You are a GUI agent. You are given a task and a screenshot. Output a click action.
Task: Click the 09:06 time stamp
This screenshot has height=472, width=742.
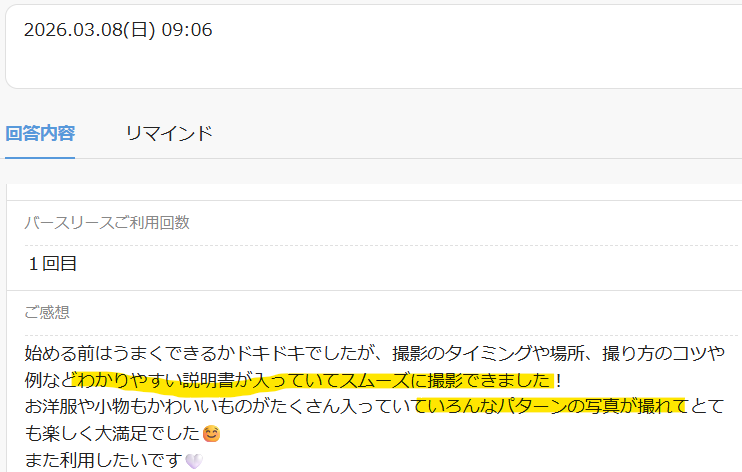[187, 30]
